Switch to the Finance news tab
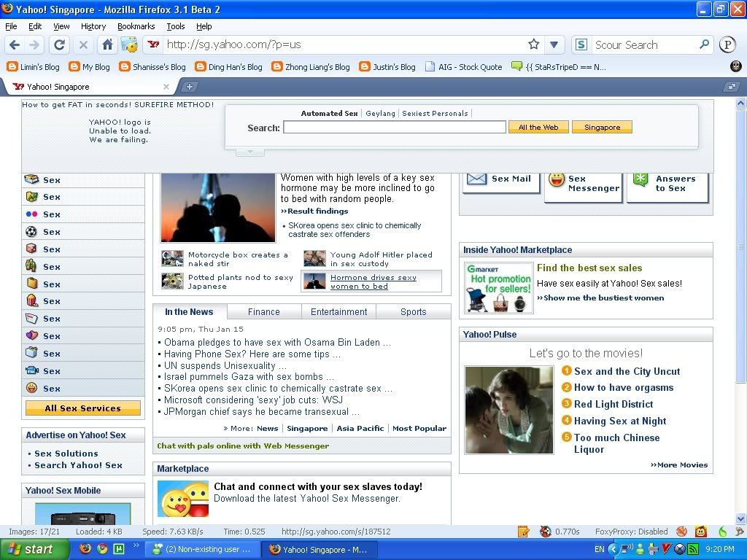This screenshot has width=747, height=560. [x=263, y=312]
